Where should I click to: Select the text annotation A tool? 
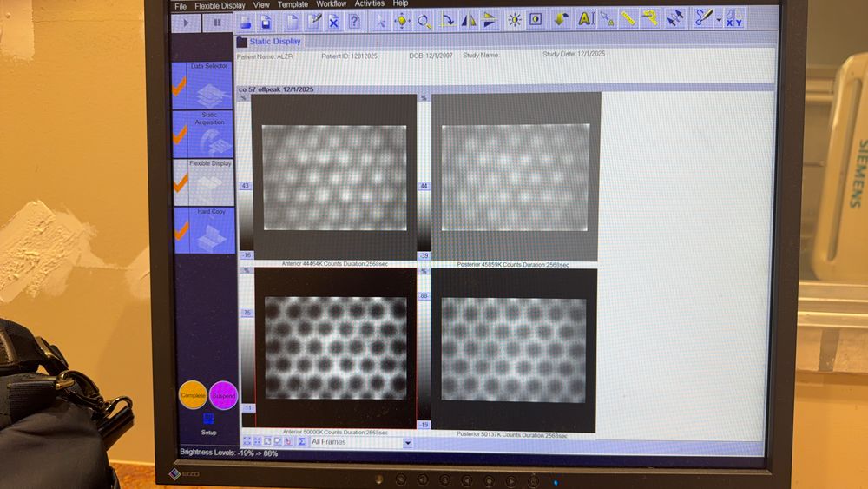(x=585, y=19)
